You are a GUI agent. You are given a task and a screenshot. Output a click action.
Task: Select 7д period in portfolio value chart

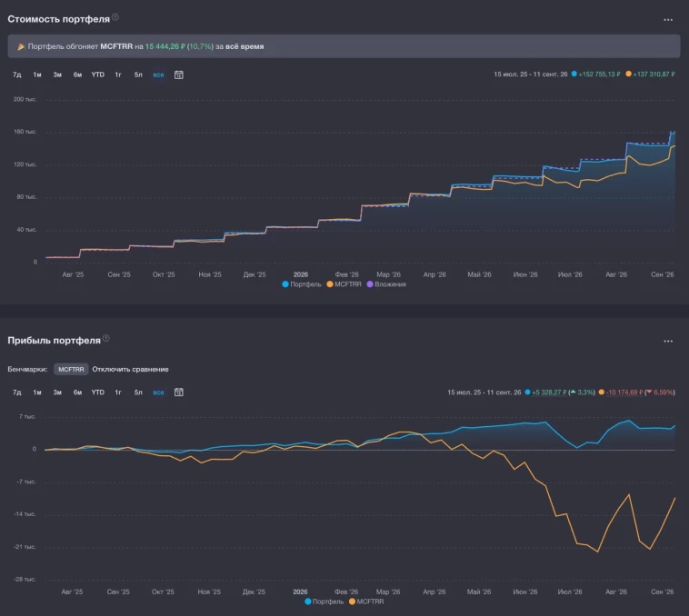click(x=16, y=75)
